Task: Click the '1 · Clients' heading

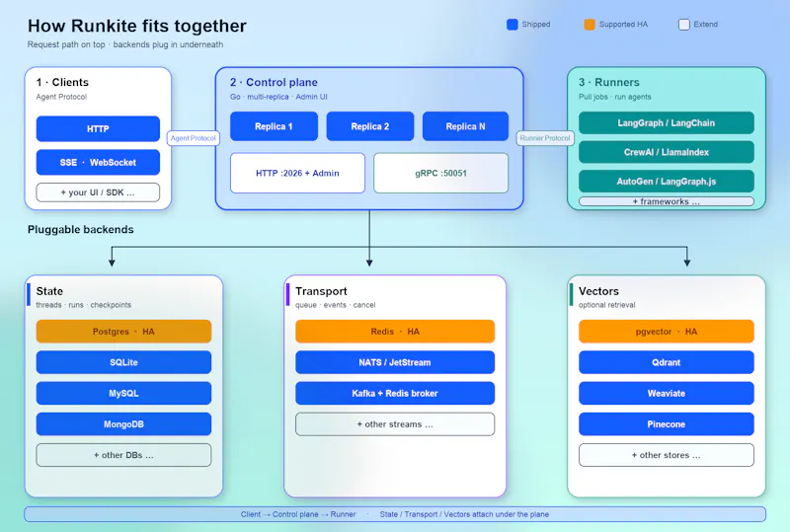Action: click(62, 82)
